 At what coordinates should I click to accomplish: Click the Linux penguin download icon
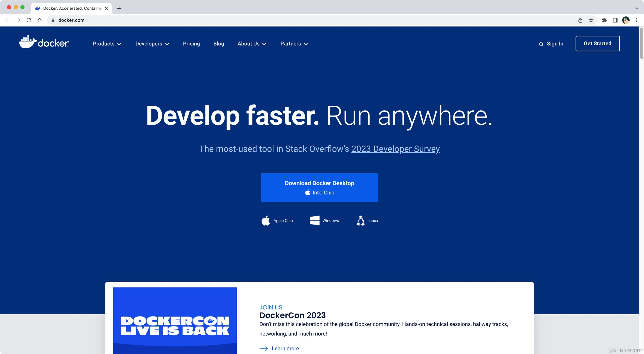pos(361,220)
